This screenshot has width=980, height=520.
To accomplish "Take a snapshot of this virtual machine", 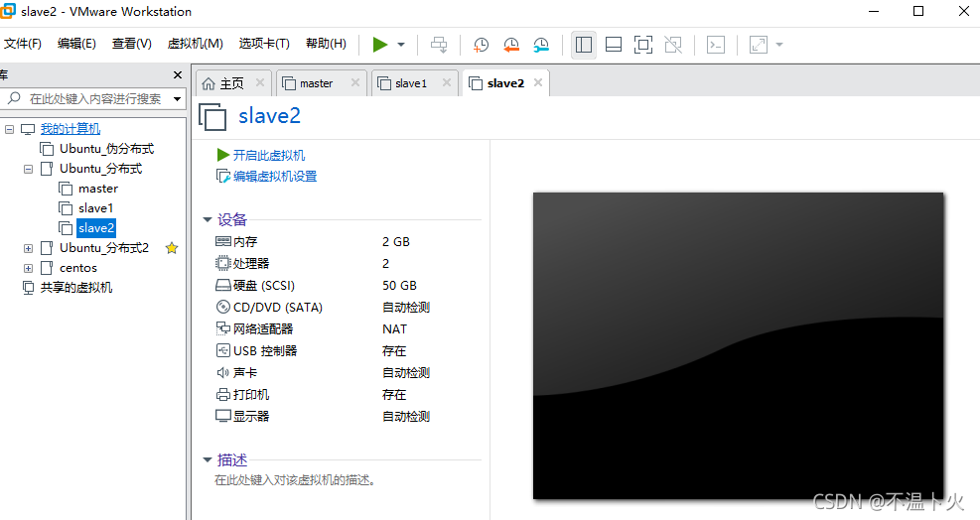I will pyautogui.click(x=481, y=45).
